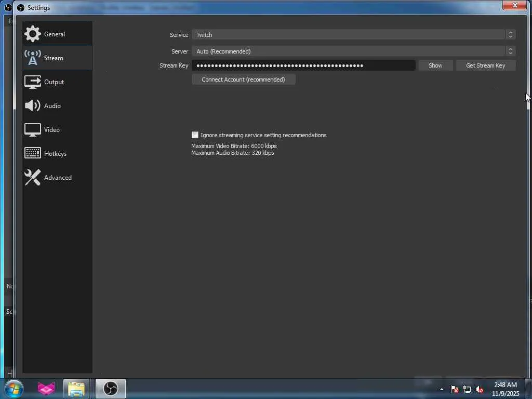Screen dimensions: 532x399
Task: Select the Stream antenna icon
Action: coord(33,58)
